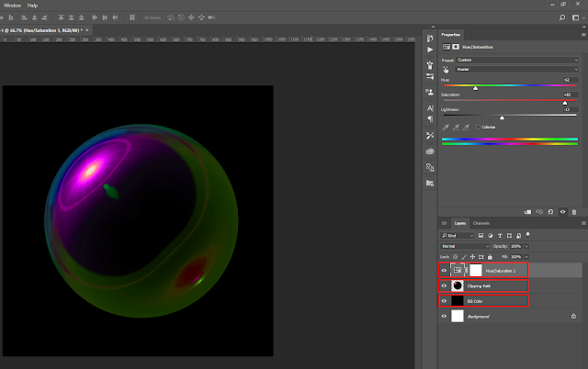The image size is (588, 369).
Task: Click the lock transparent pixels icon
Action: tap(456, 257)
